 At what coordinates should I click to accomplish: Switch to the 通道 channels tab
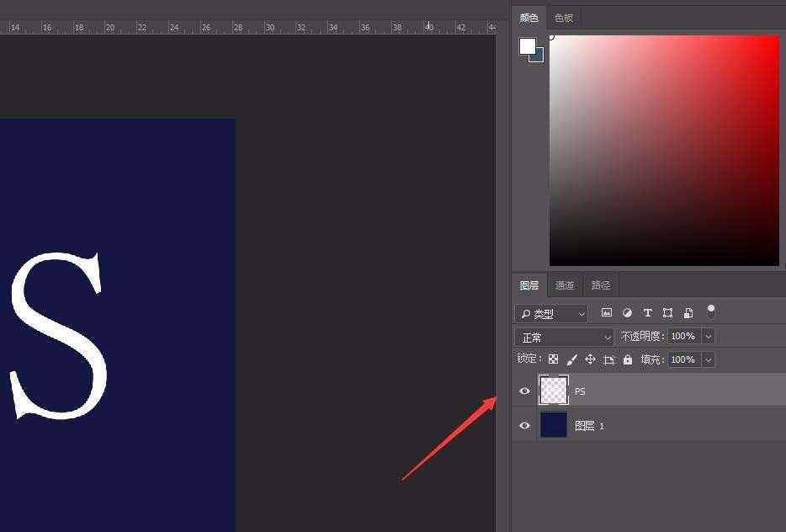click(x=565, y=285)
